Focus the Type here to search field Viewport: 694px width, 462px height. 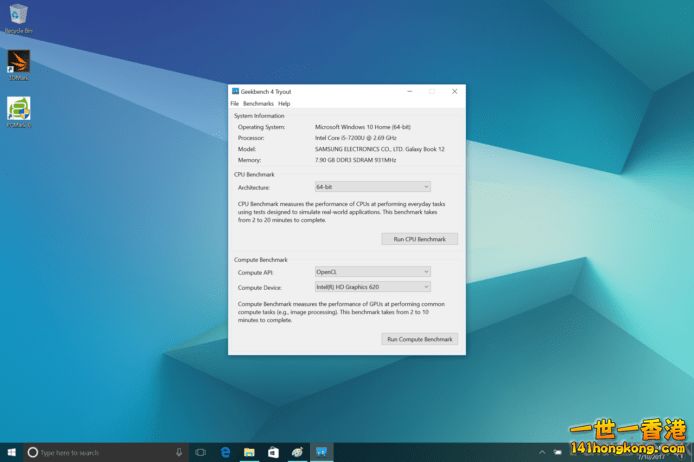pos(105,452)
